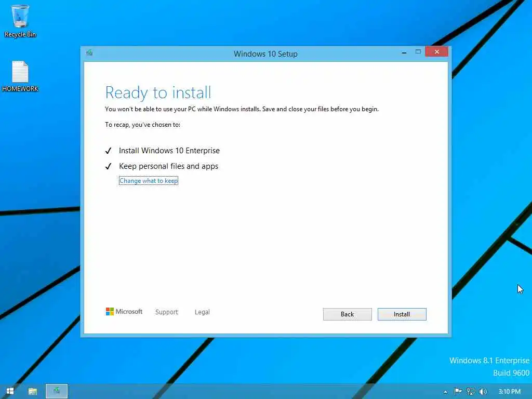Image resolution: width=532 pixels, height=399 pixels.
Task: Click the Keep personal files and apps text
Action: [169, 166]
